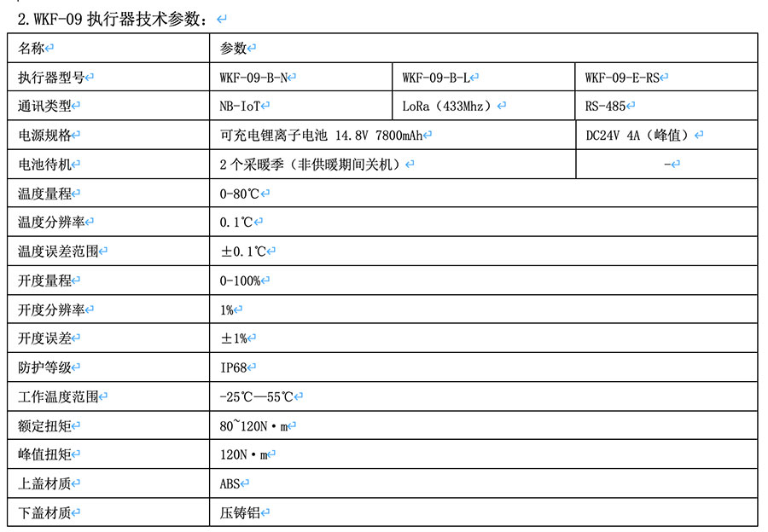This screenshot has width=768, height=532.
Task: Click the row label '温度误差范围'
Action: click(58, 252)
